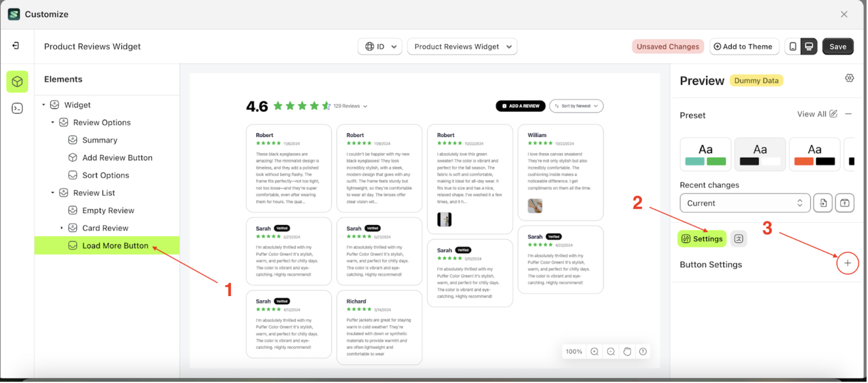Screen dimensions: 868x383
Task: Switch preview to mobile device view
Action: tap(793, 46)
